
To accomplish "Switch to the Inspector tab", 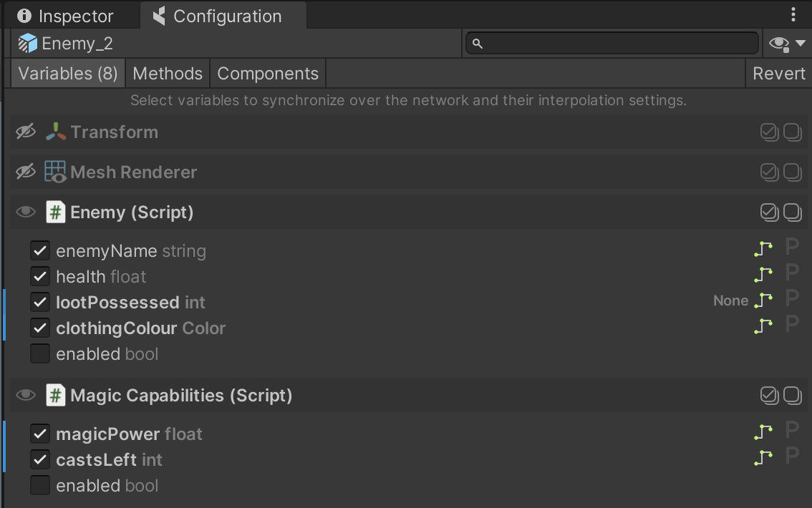I will [66, 16].
